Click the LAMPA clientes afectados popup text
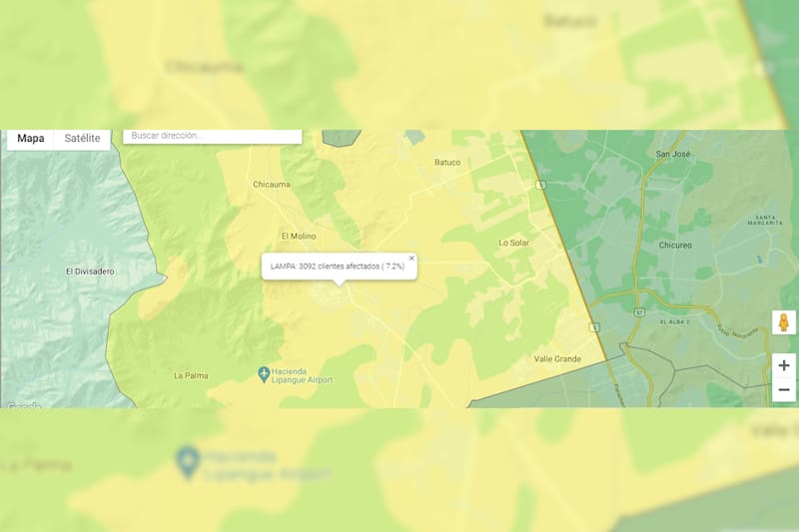The width and height of the screenshot is (799, 532). pos(338,266)
